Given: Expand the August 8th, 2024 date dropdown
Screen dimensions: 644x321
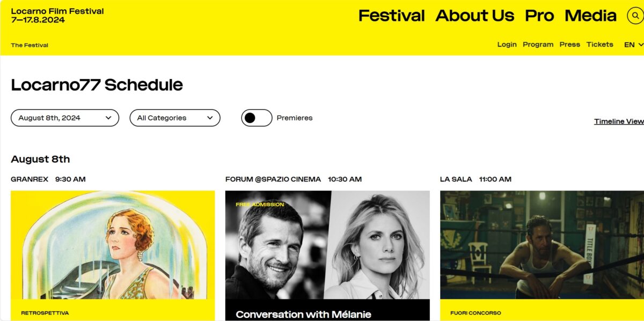Looking at the screenshot, I should coord(65,118).
